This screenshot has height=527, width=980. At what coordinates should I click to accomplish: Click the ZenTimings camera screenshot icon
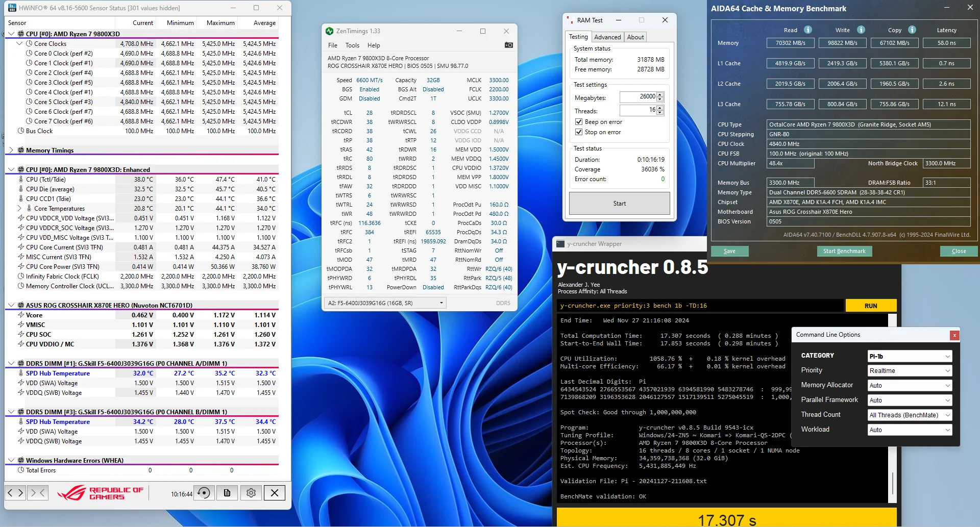point(508,45)
